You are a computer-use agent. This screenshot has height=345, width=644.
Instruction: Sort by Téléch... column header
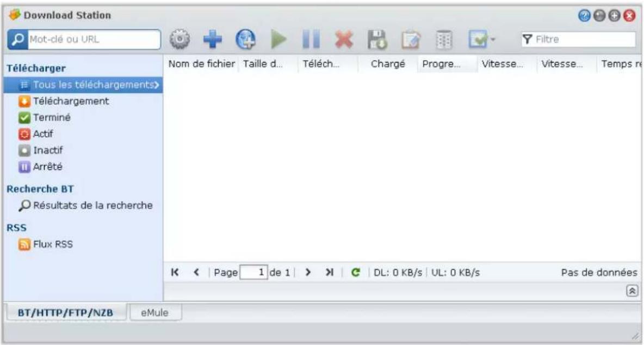pyautogui.click(x=328, y=64)
